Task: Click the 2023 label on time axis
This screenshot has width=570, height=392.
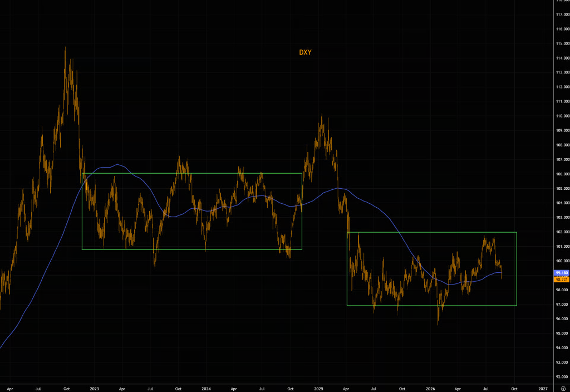Action: click(94, 389)
